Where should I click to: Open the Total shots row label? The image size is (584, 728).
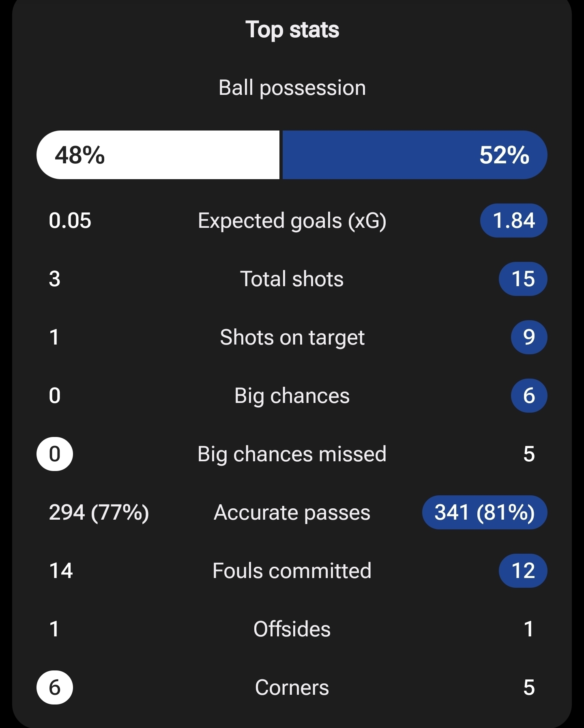292,279
